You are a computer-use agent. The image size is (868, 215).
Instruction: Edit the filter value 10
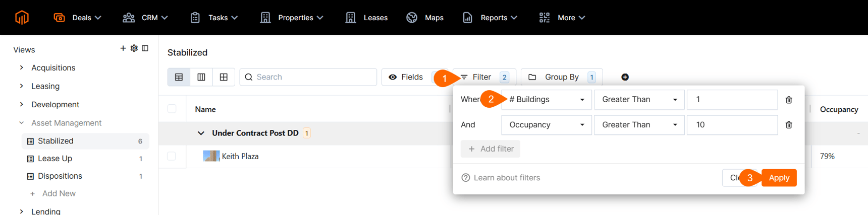click(x=732, y=125)
